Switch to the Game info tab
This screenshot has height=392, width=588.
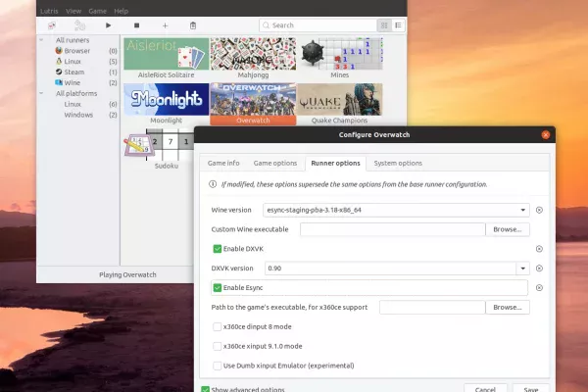click(223, 164)
